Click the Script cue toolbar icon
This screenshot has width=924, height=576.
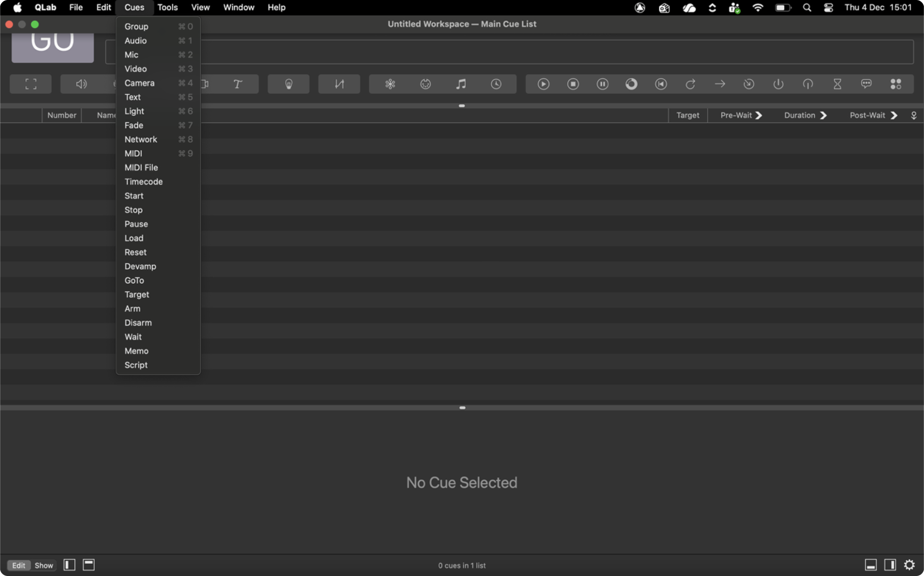[895, 84]
